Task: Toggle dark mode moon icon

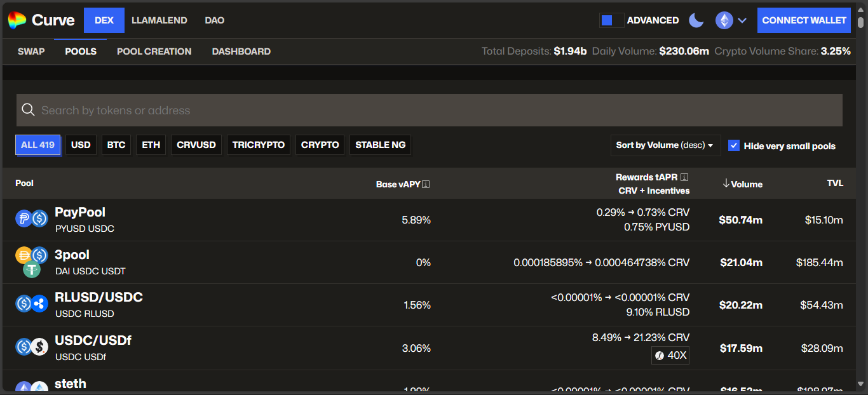Action: [x=696, y=20]
